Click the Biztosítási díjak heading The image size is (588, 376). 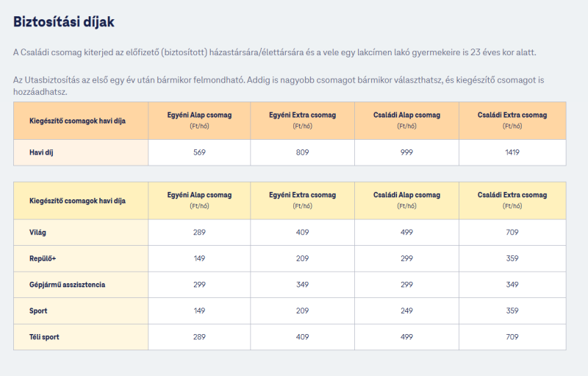[x=64, y=22]
